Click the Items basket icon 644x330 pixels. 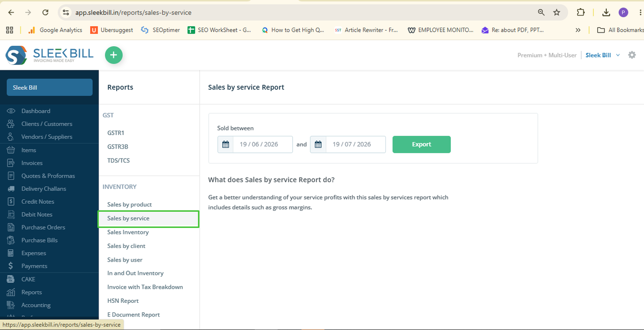11,150
